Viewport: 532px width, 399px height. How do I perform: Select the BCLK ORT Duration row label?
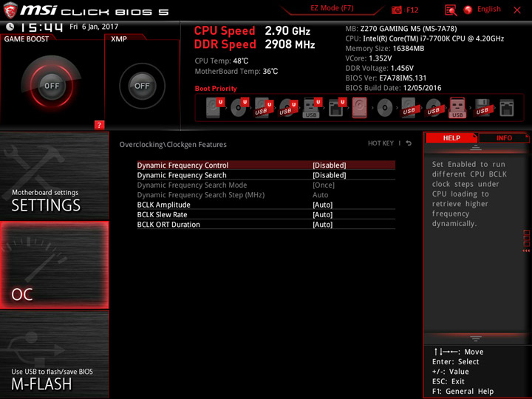[x=168, y=225]
